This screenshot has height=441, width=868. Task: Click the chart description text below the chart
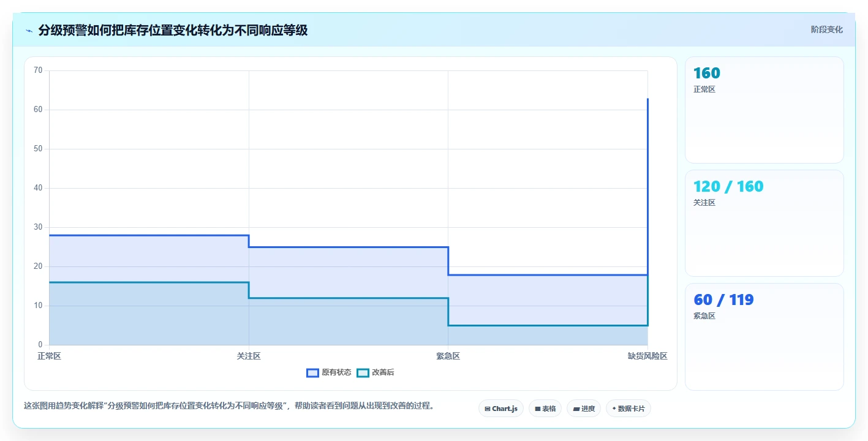point(229,405)
